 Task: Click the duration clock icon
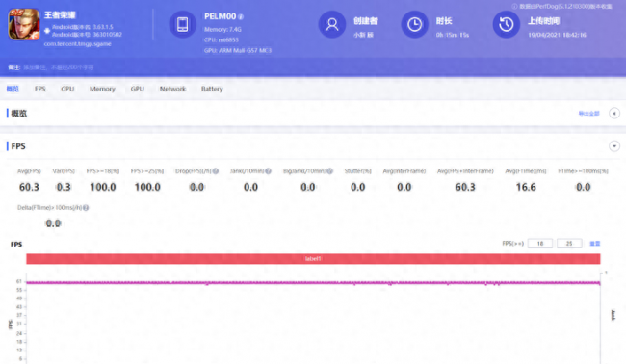tap(414, 24)
